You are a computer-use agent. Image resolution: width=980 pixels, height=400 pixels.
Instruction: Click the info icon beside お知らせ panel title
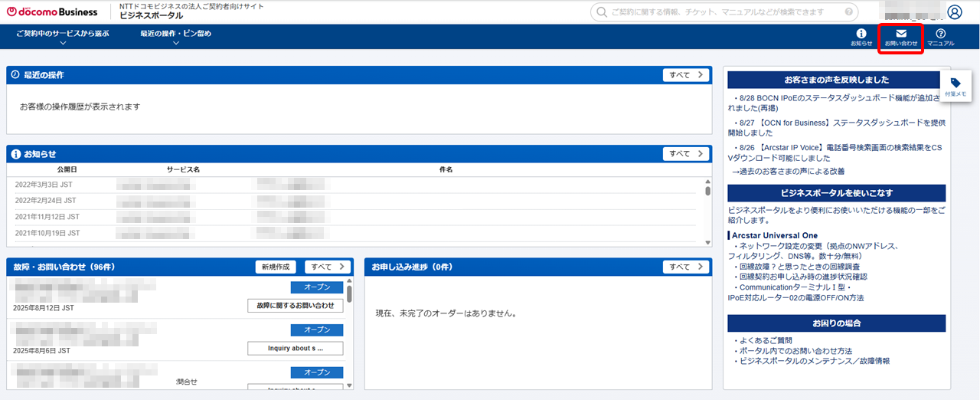(x=15, y=154)
